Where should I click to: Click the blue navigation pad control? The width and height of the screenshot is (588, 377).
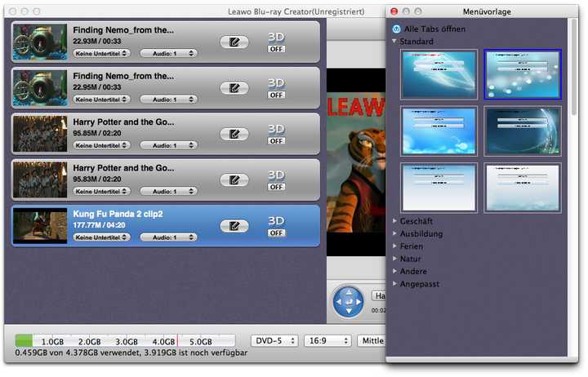pos(349,302)
